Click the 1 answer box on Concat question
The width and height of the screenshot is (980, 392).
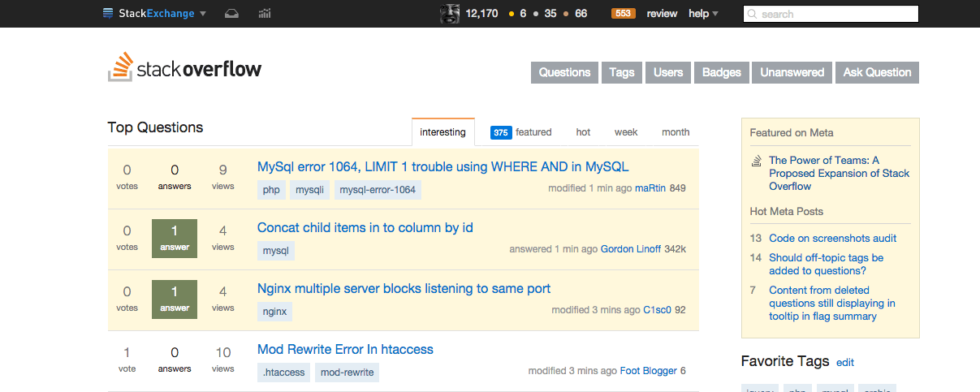click(175, 238)
